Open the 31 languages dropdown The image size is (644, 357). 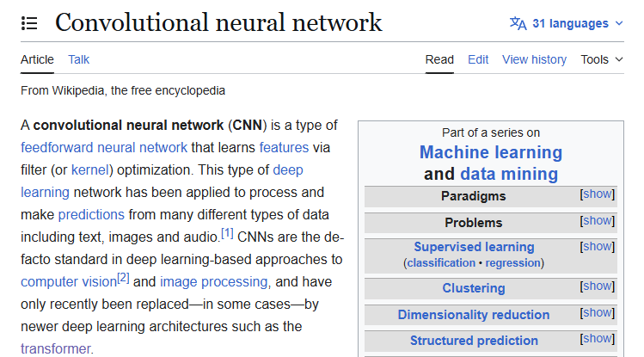(578, 23)
